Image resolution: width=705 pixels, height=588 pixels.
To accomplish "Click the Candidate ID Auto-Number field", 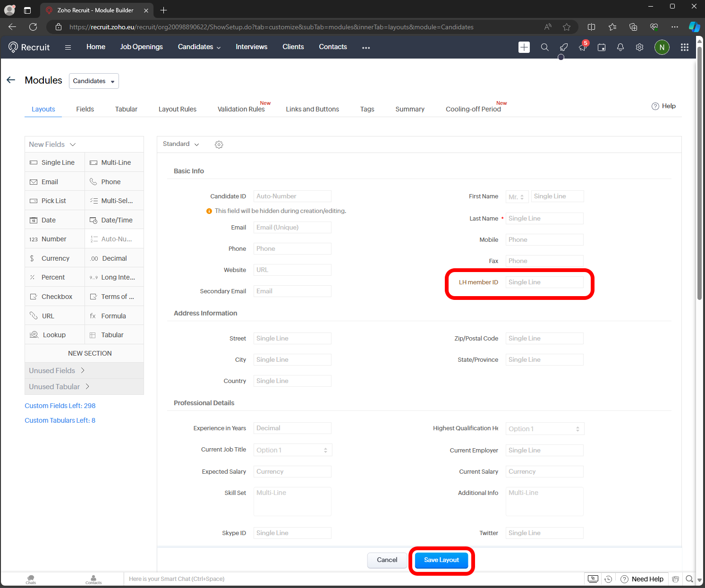I will point(292,196).
